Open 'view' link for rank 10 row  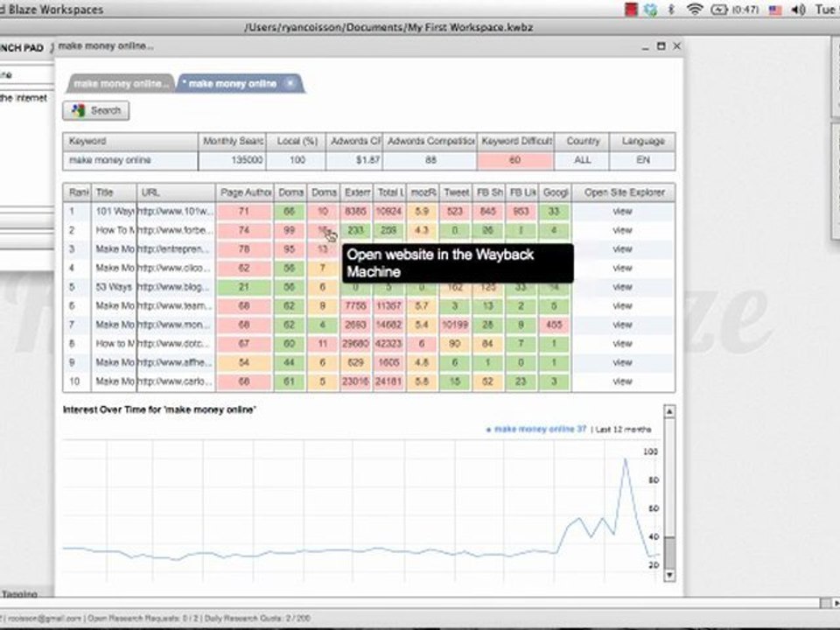[x=622, y=381]
